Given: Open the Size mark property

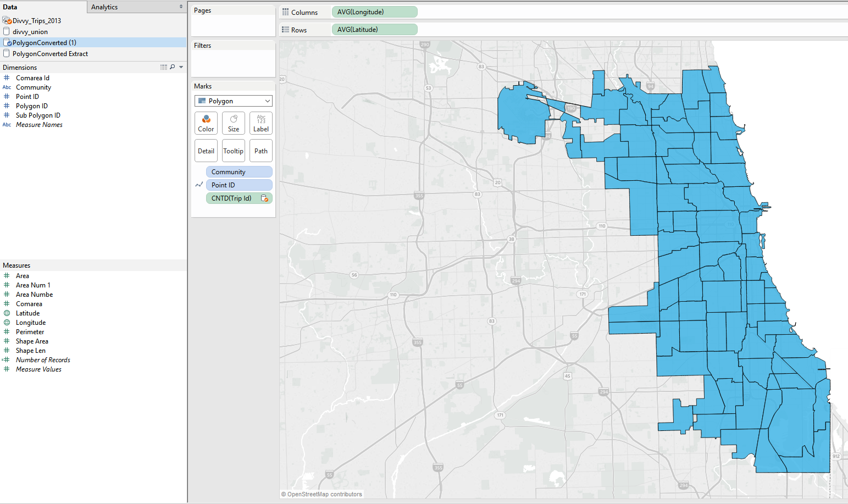Looking at the screenshot, I should [x=233, y=123].
